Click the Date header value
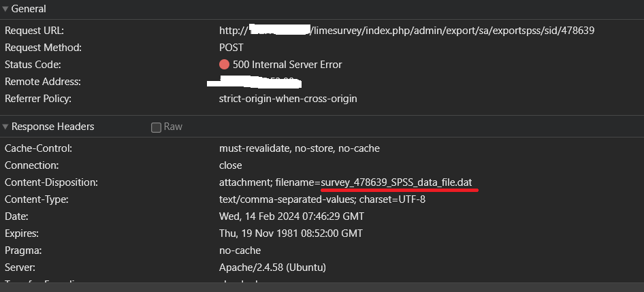This screenshot has height=292, width=644. tap(291, 216)
